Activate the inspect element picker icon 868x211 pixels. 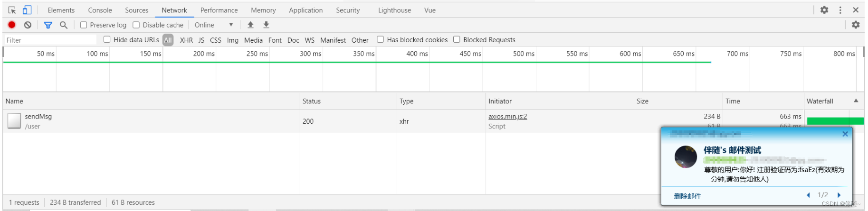pos(12,10)
